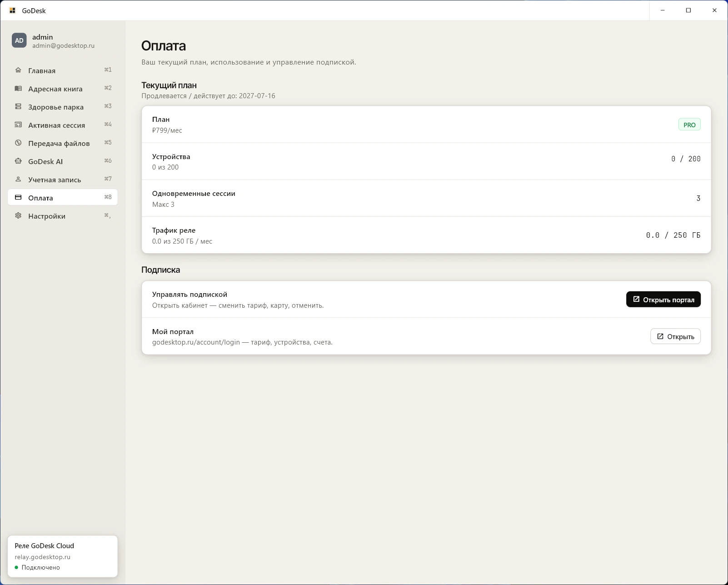The image size is (728, 585).
Task: Click the robot icon beside GoDesk AI
Action: pos(18,161)
